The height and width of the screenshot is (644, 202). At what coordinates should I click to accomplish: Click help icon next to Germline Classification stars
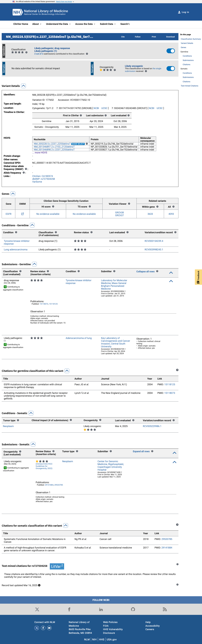pyautogui.click(x=26, y=53)
